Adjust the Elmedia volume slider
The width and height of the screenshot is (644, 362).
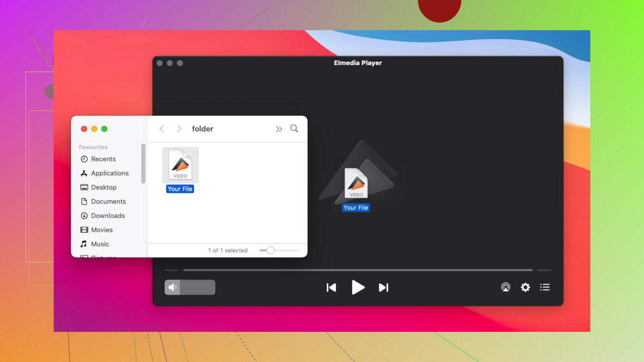(190, 287)
